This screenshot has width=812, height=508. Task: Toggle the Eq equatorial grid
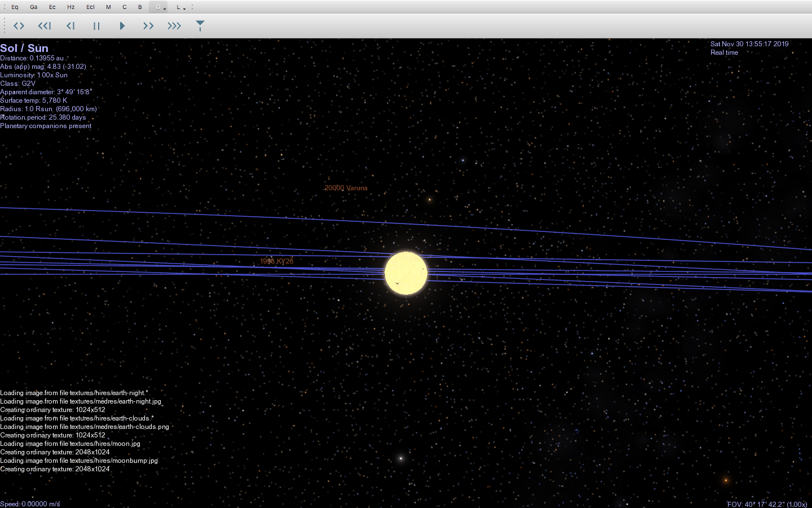[15, 7]
